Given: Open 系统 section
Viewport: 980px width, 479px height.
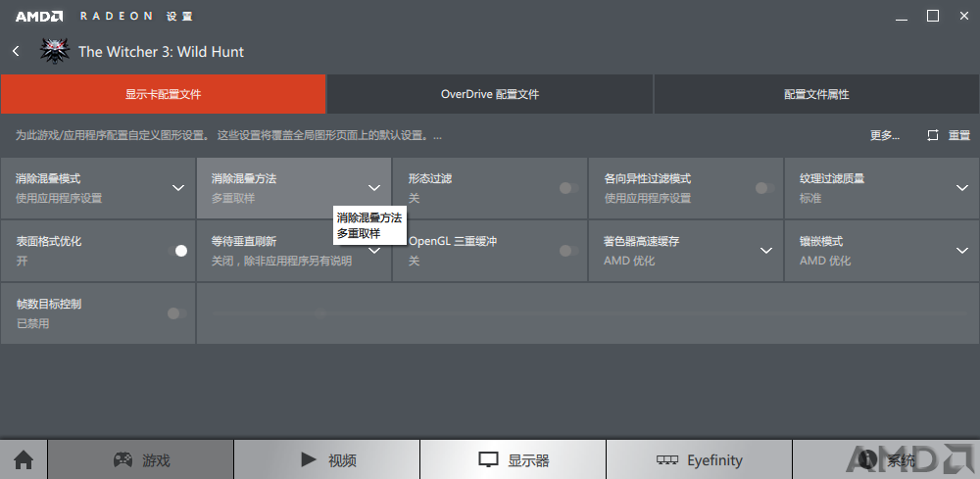Looking at the screenshot, I should (886, 459).
